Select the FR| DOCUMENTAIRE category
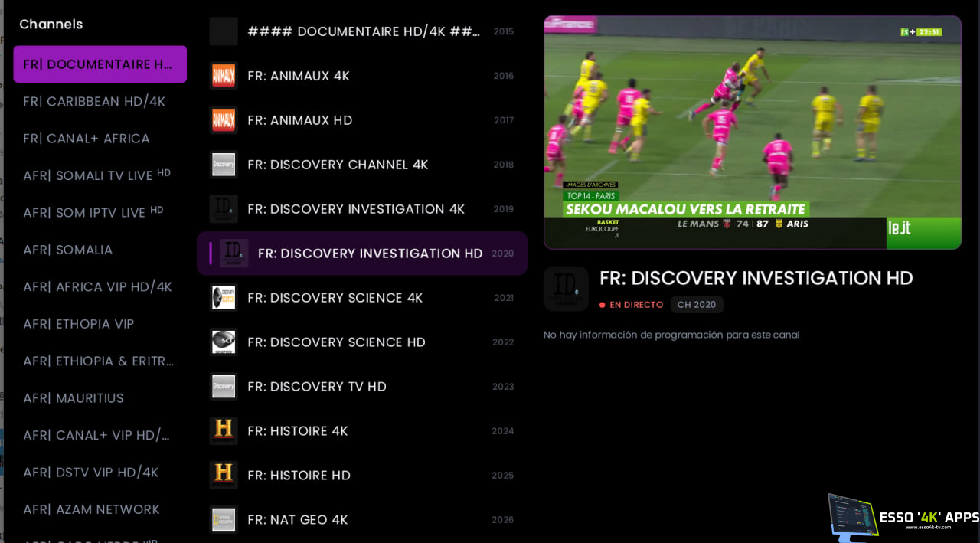 click(100, 64)
